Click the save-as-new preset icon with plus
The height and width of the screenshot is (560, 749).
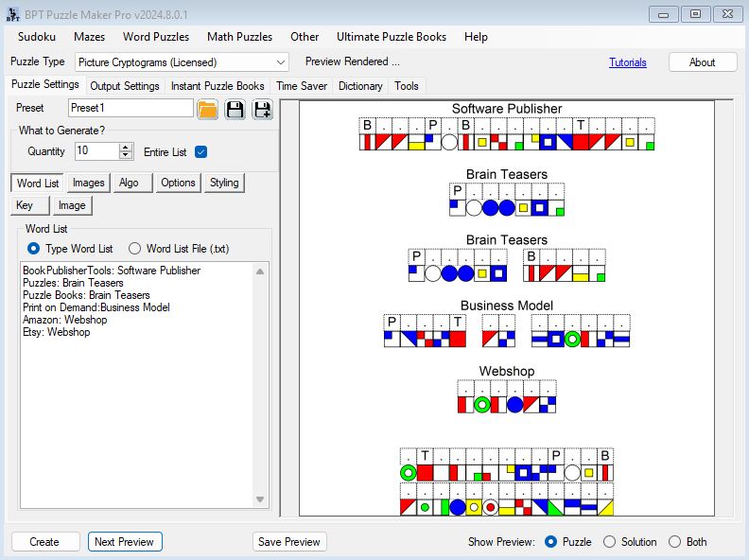tap(262, 109)
